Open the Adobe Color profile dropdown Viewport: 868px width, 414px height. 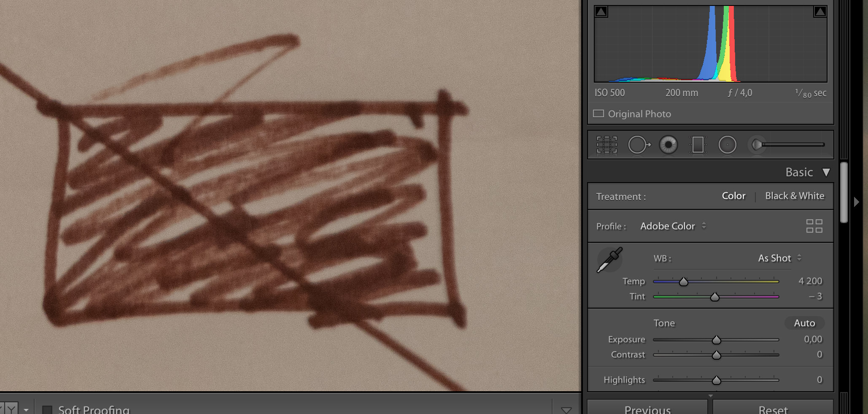pyautogui.click(x=673, y=226)
